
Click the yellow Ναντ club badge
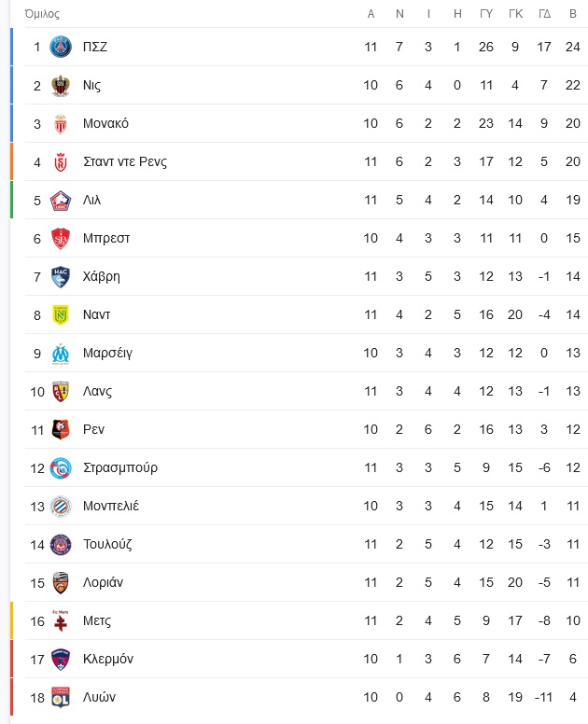click(x=61, y=315)
